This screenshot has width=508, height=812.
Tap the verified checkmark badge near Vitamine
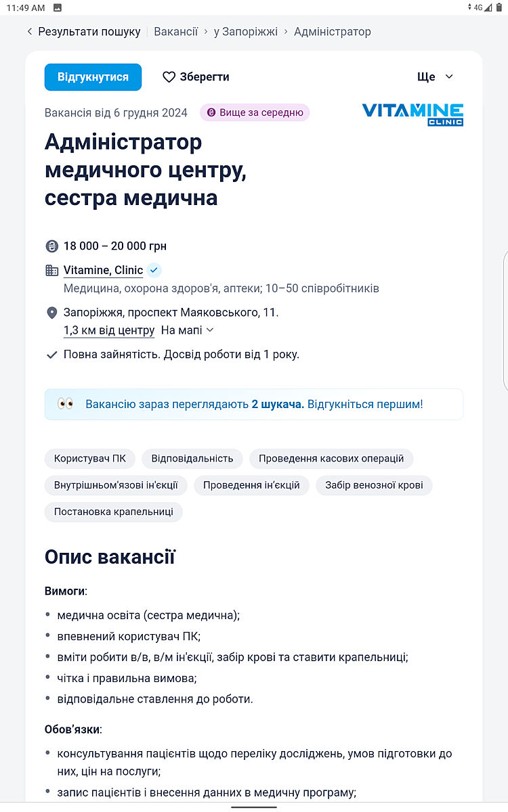point(154,271)
